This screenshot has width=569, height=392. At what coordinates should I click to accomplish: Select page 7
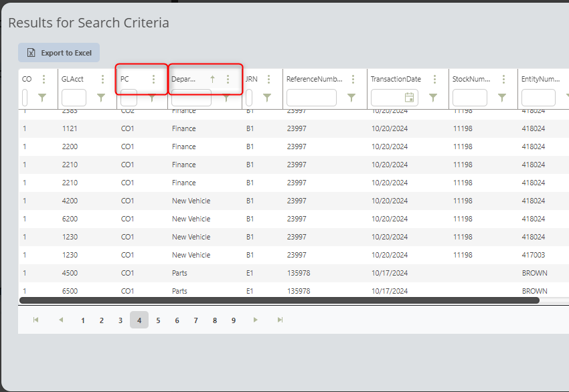coord(196,320)
